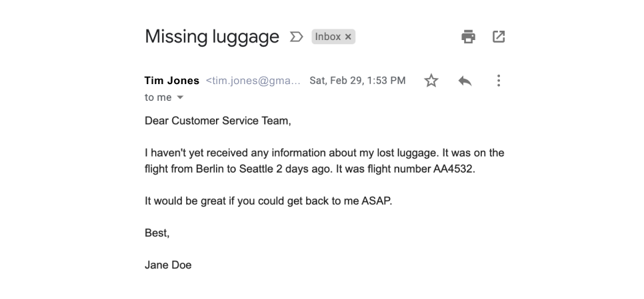
Task: Click the Sat, Feb 29, 1:53 PM timestamp
Action: click(x=357, y=81)
